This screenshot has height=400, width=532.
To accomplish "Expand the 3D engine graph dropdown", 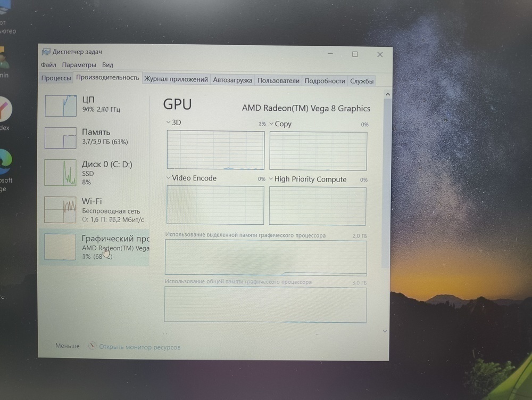I will (x=169, y=123).
